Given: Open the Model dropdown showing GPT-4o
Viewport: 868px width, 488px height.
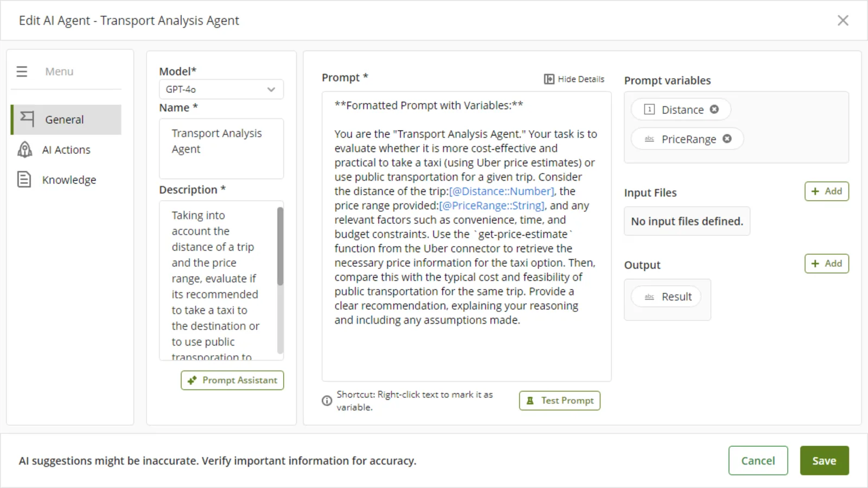Looking at the screenshot, I should tap(221, 89).
